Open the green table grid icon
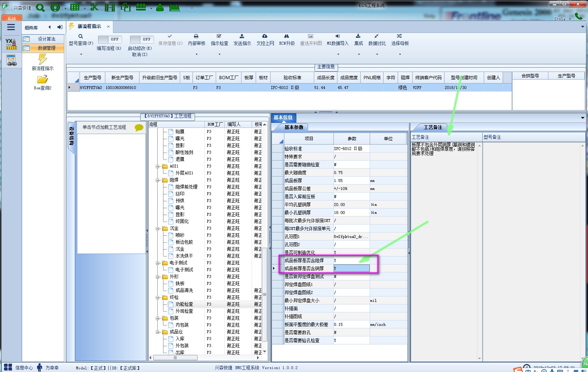 click(x=75, y=7)
